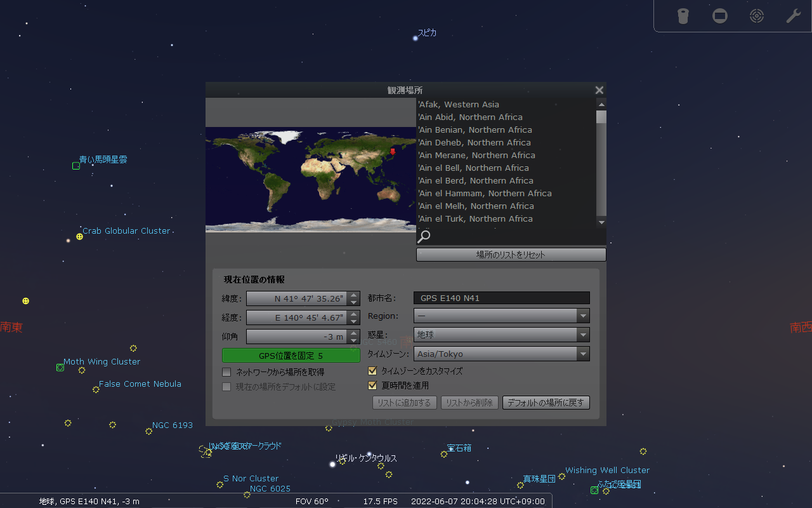
Task: Select 'Ain el Melh, Northern Africa
Action: 506,206
